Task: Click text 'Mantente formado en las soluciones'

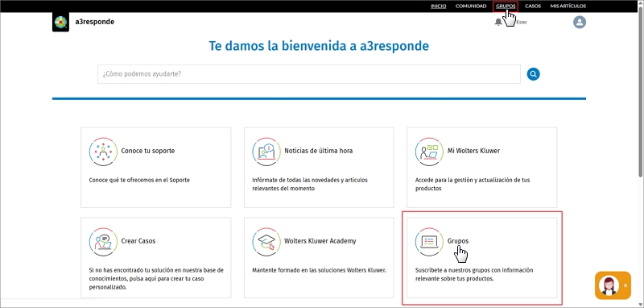Action: click(x=299, y=270)
